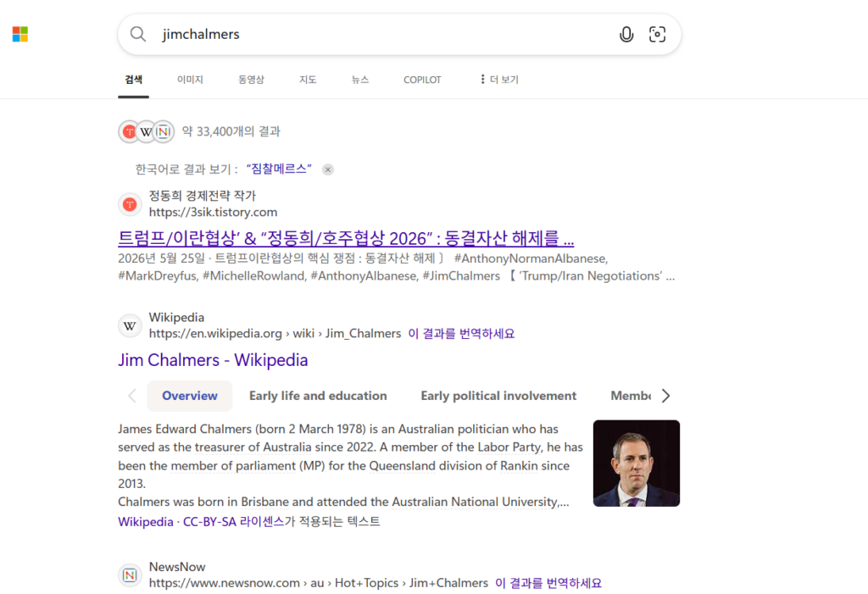Viewport: 868px width, 594px height.
Task: Click the Tistory favicon beside 정동희 경제전략 작가
Action: [x=130, y=205]
